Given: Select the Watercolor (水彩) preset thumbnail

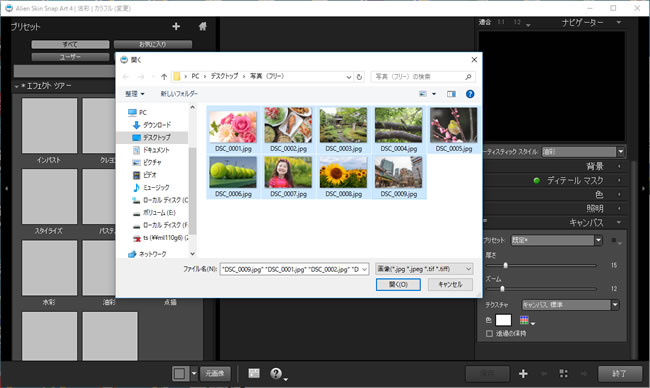Looking at the screenshot, I should [49, 268].
